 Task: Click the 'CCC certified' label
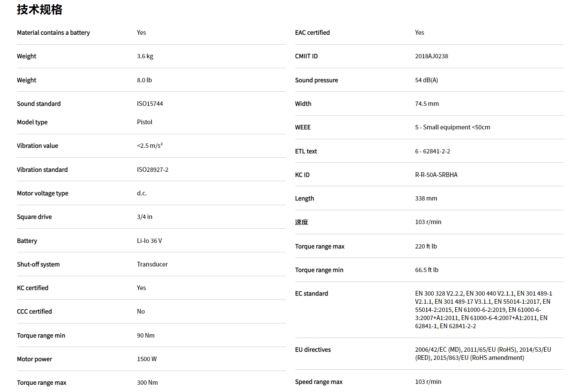tap(34, 311)
